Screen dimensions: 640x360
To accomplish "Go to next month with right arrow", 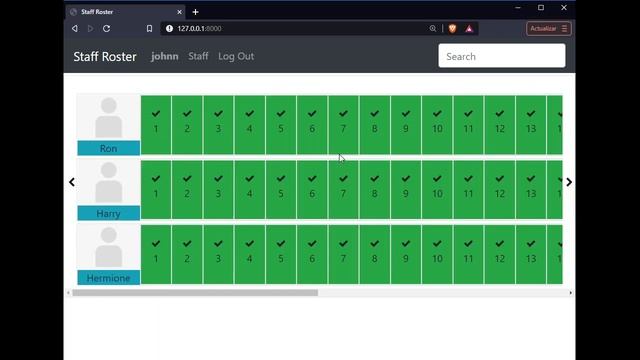I will [x=569, y=182].
